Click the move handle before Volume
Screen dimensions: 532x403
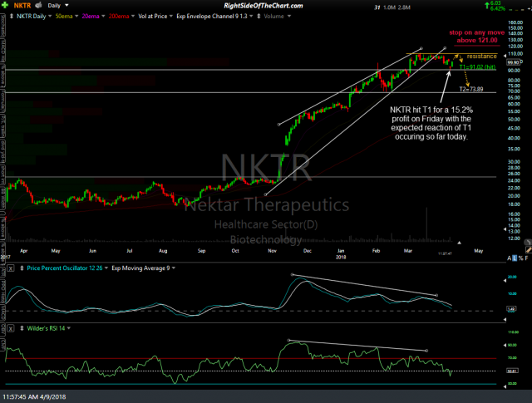coord(259,16)
